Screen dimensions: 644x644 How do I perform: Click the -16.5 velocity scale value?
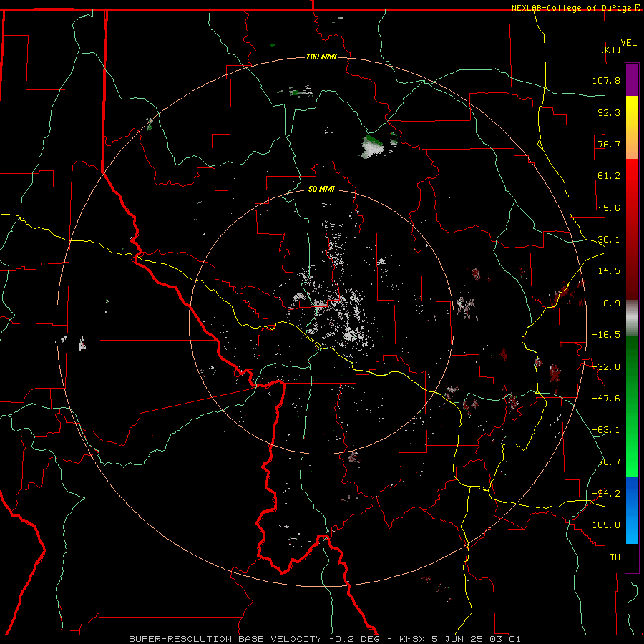(606, 335)
